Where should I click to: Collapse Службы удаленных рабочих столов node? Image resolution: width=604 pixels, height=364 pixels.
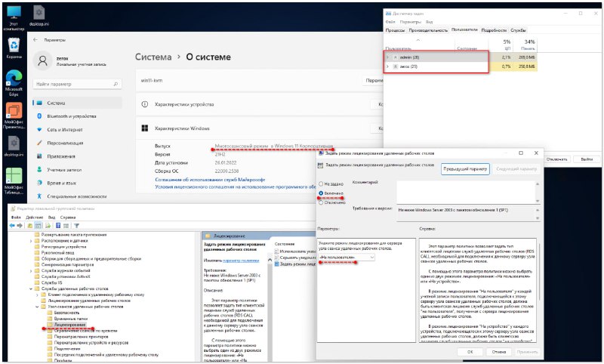coord(31,288)
